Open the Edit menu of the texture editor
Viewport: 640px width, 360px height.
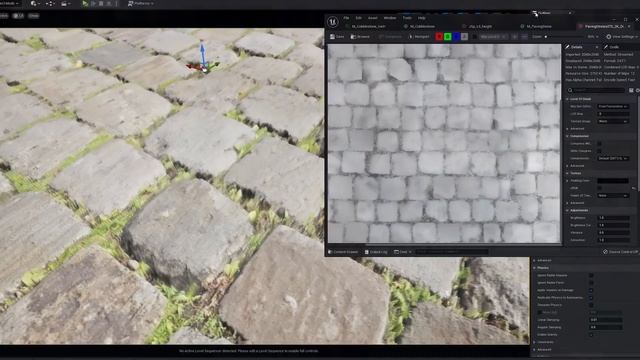(x=358, y=18)
